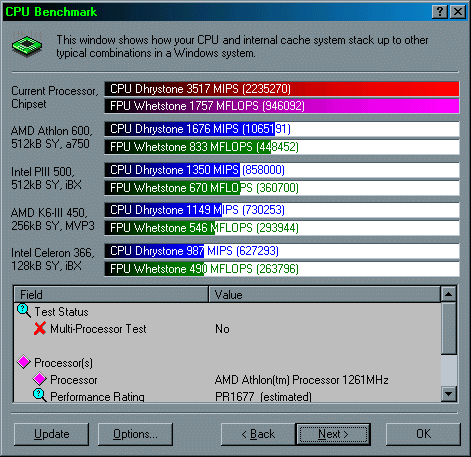Click the pink diamond beside Processor row
Screen dimensions: 471x457
click(x=40, y=379)
